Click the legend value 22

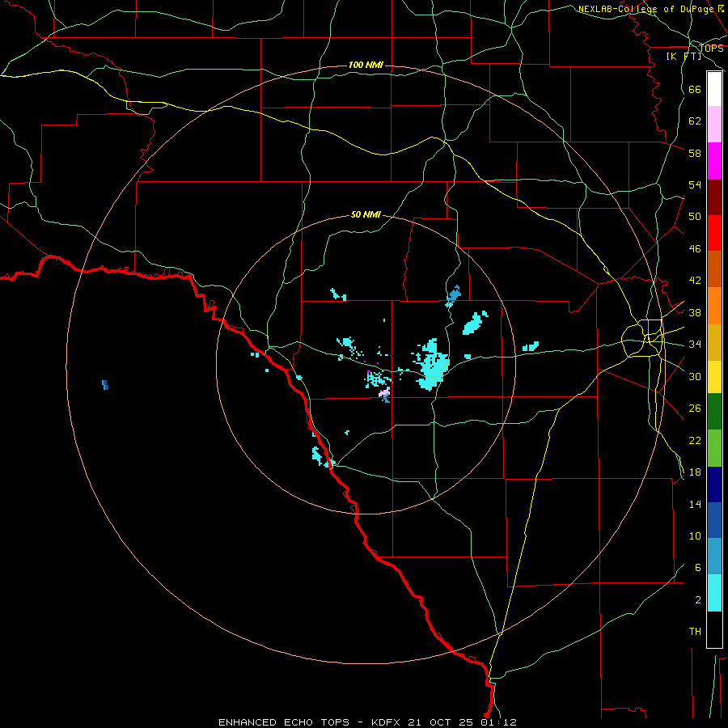(695, 440)
